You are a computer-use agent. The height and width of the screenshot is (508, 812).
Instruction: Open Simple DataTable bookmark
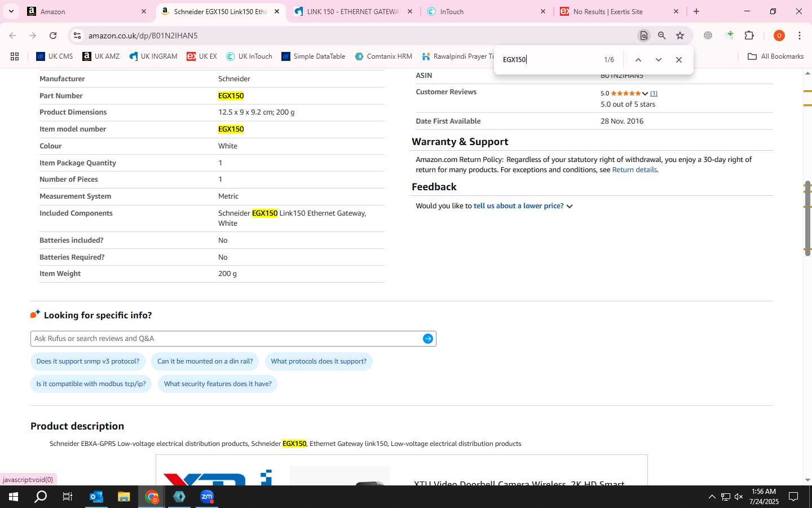pos(314,56)
